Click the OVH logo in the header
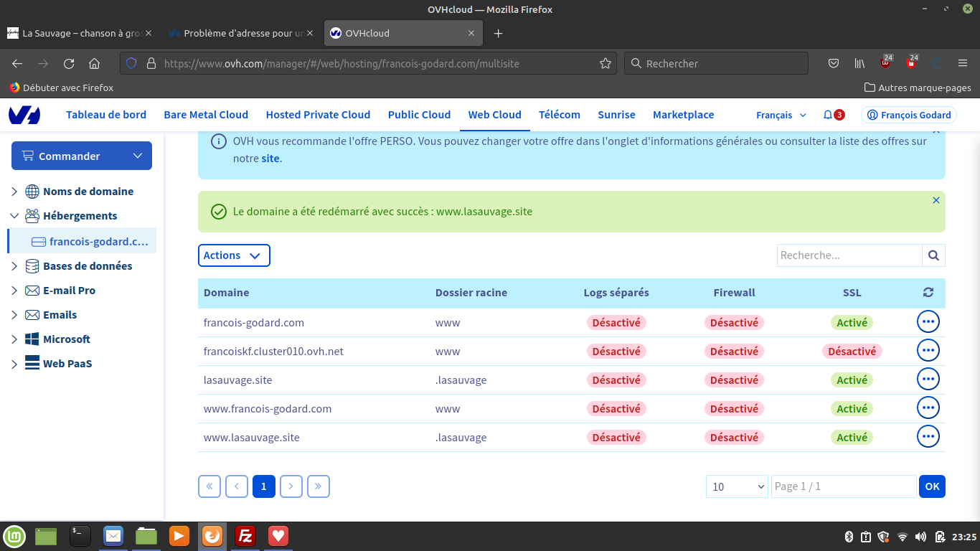 click(x=24, y=115)
